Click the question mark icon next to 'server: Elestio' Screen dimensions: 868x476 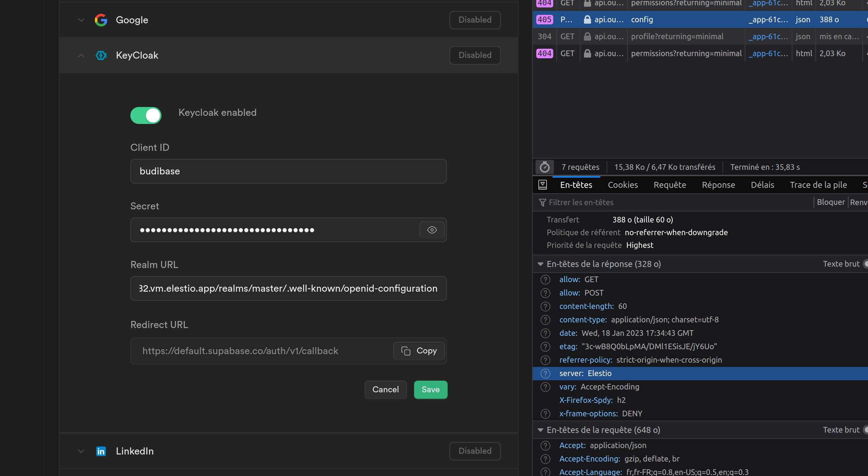[x=545, y=374]
